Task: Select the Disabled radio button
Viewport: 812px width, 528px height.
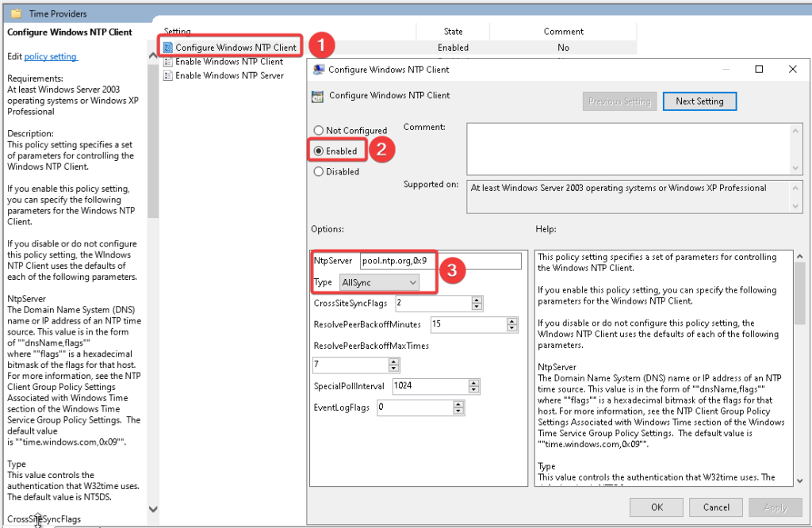Action: [x=319, y=172]
